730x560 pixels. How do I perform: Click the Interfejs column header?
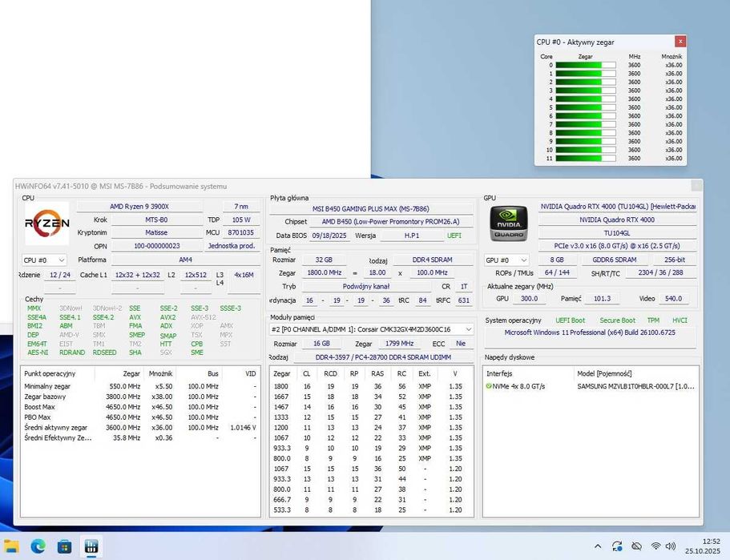pyautogui.click(x=528, y=373)
